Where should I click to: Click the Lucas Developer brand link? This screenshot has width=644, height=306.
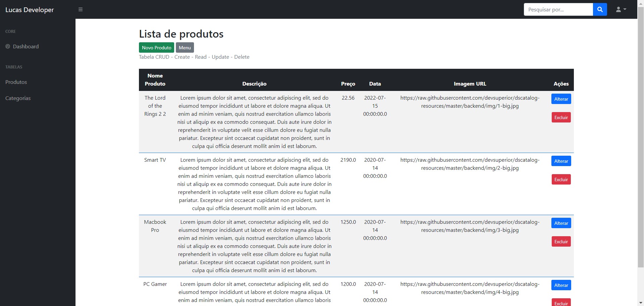pos(29,9)
